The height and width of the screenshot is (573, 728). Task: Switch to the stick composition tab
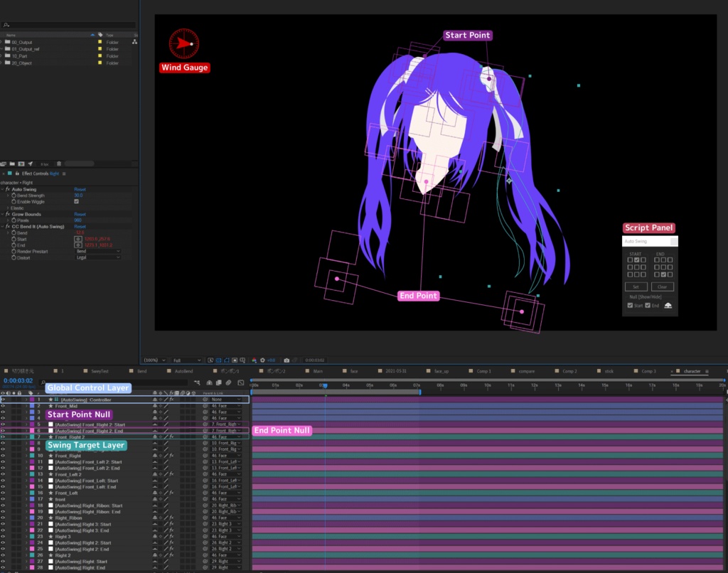(609, 371)
